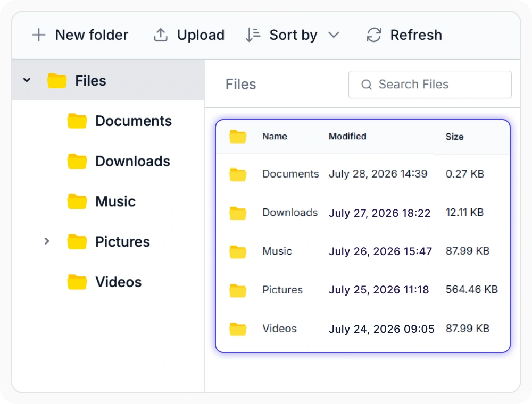Click the 564.46 KB size cell

coord(471,289)
